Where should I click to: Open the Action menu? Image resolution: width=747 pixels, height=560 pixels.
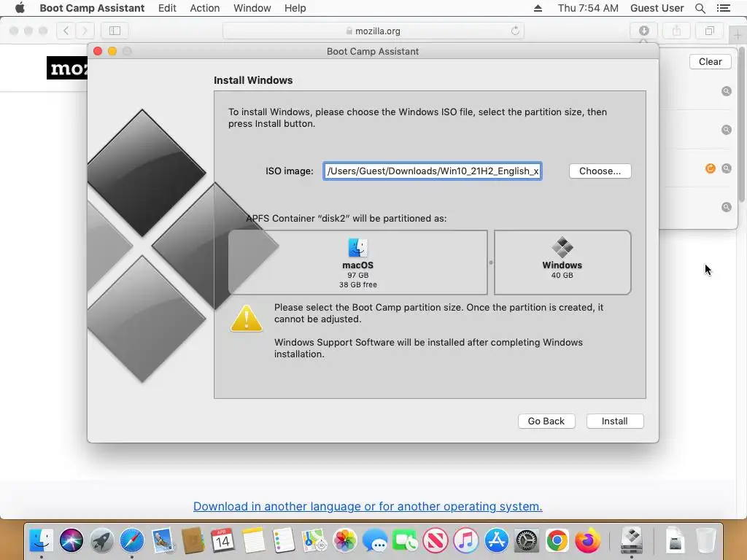pos(205,8)
